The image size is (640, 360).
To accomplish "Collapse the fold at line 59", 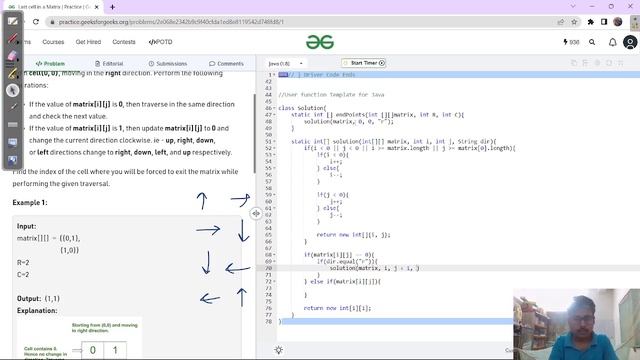I will click(274, 195).
